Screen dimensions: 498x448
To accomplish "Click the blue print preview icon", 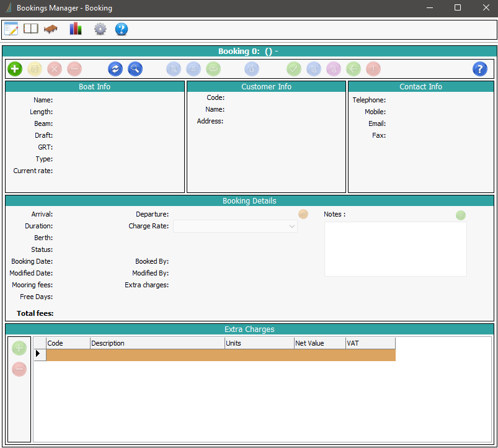I will point(174,69).
